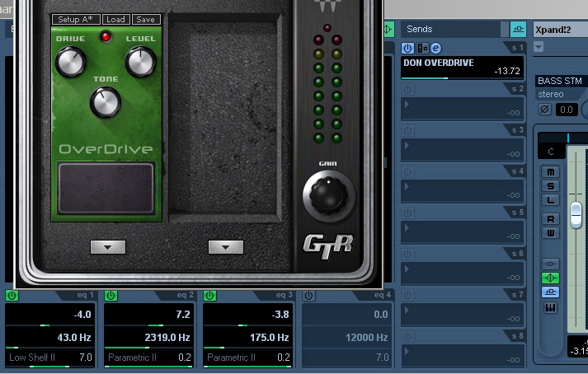The width and height of the screenshot is (588, 374).
Task: Expand send s 7 destination arrow
Action: (407, 311)
